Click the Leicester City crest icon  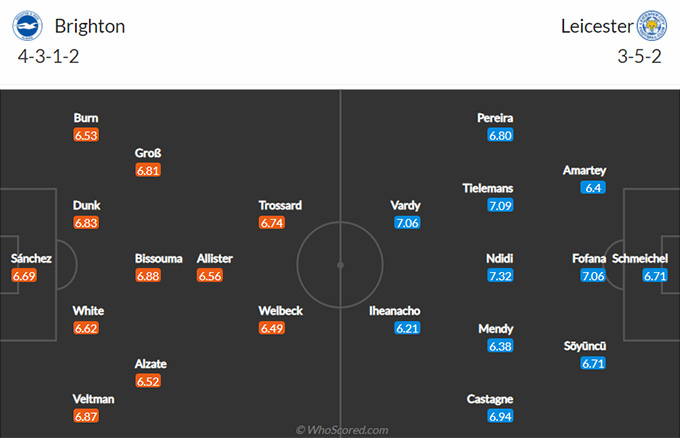(x=651, y=26)
